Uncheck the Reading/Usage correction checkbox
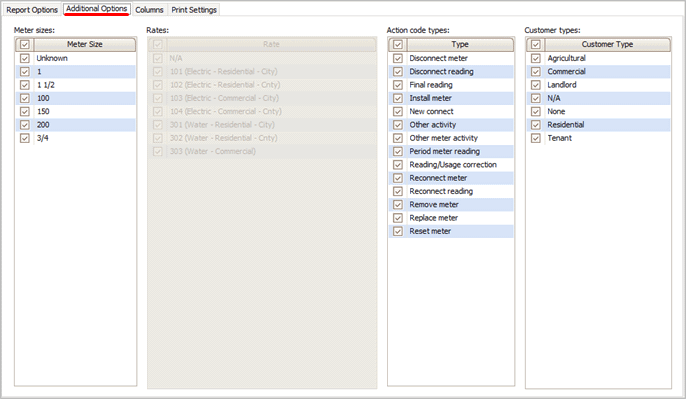 click(x=398, y=165)
